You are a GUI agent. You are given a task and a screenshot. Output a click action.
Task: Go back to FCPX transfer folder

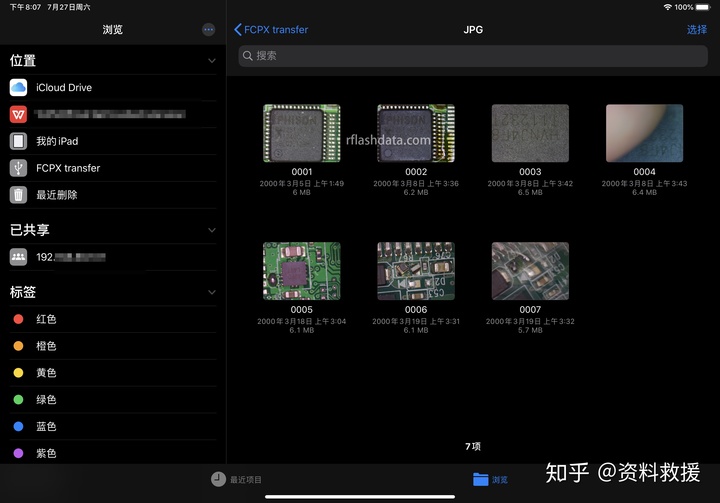point(271,30)
